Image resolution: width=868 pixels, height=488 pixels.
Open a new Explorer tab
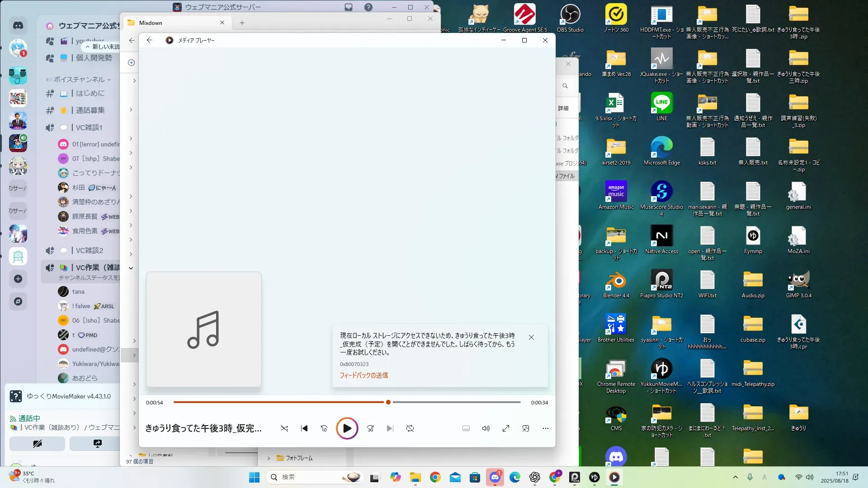pos(242,23)
